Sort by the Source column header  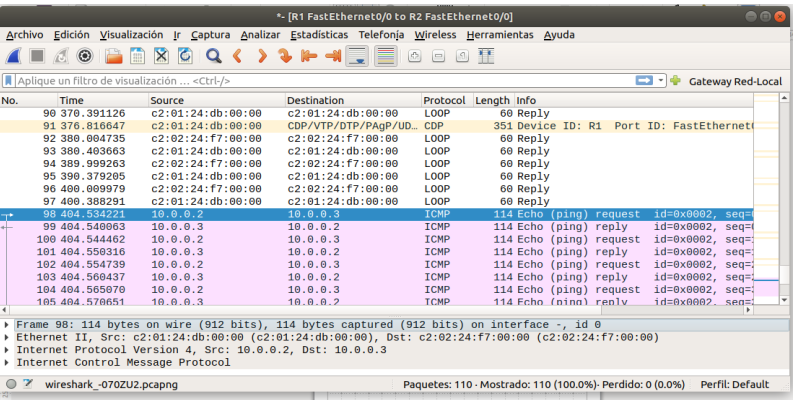point(217,101)
